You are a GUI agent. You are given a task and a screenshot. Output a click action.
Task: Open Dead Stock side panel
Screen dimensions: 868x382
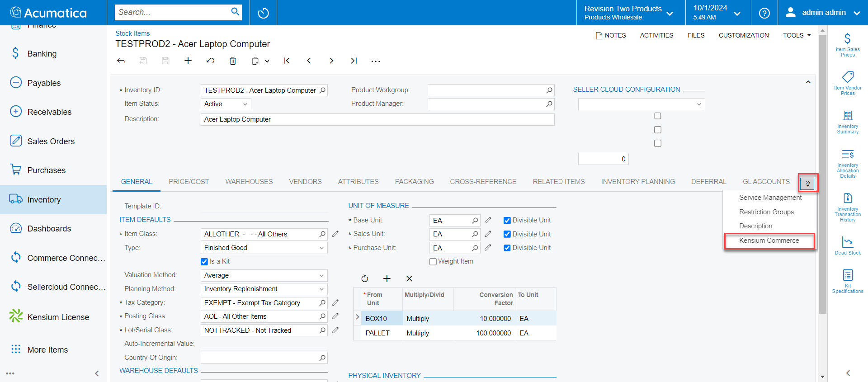pos(848,245)
